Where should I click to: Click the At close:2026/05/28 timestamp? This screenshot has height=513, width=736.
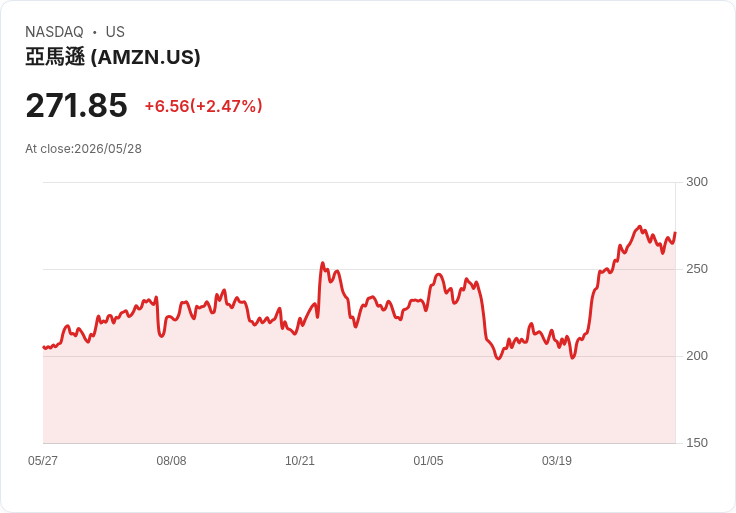[84, 149]
